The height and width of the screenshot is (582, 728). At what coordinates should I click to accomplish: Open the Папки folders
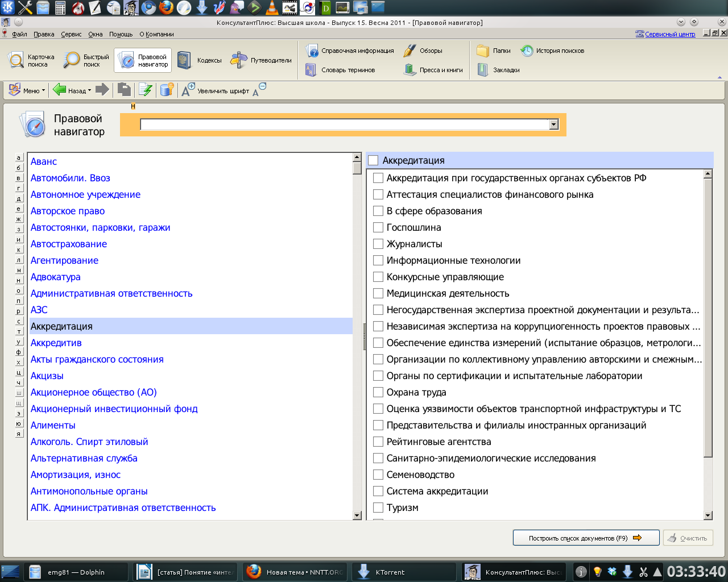coord(494,51)
